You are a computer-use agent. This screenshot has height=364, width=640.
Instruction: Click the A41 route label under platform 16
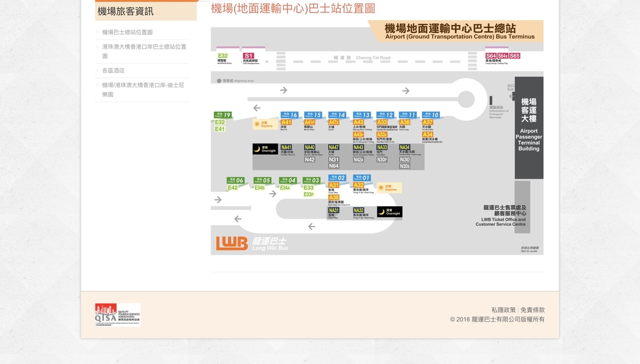point(286,122)
